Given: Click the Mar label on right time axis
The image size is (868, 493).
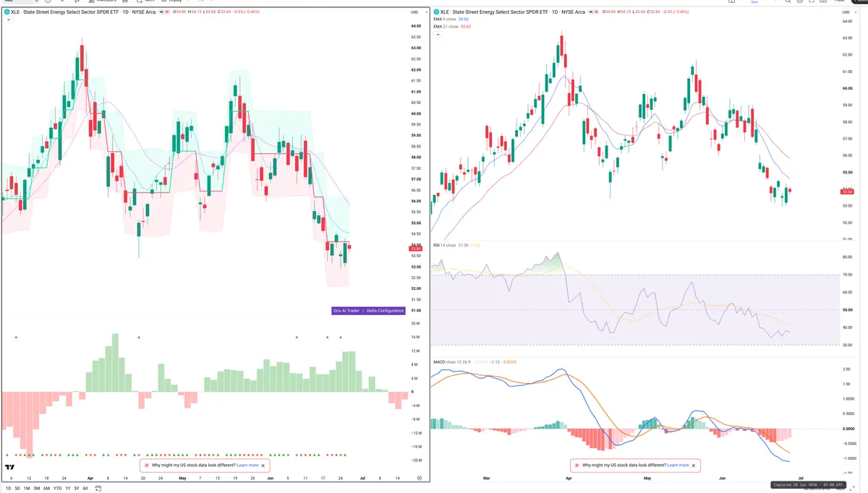Looking at the screenshot, I should (x=485, y=479).
